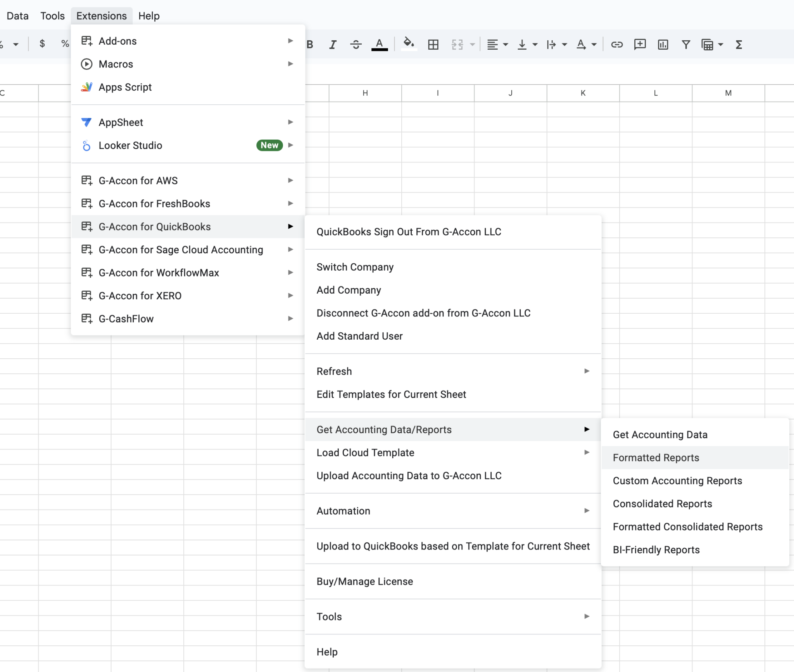This screenshot has height=672, width=794.
Task: Expand the Add-ons submenu
Action: pyautogui.click(x=188, y=41)
